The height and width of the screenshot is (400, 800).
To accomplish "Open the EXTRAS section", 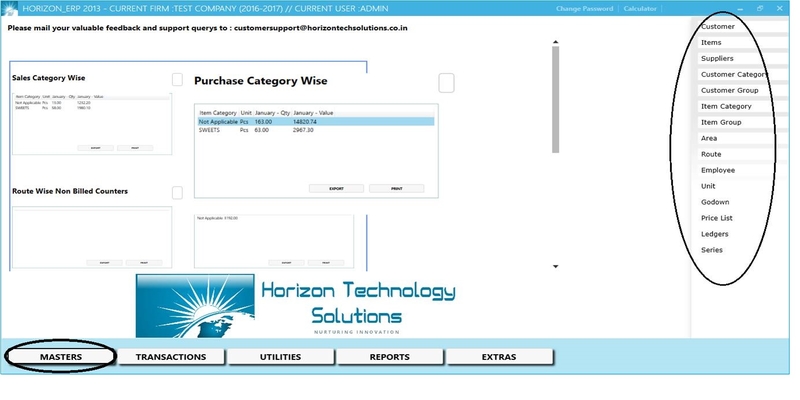I will tap(499, 357).
